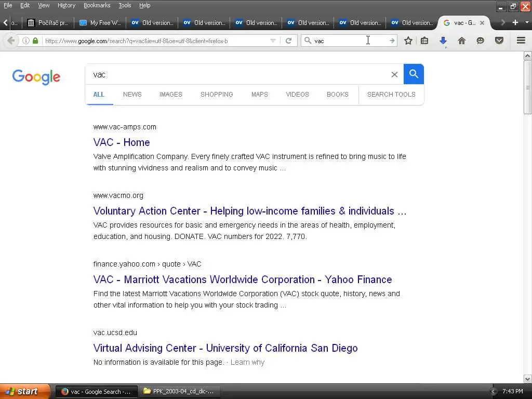532x399 pixels.
Task: Clear the Google search query with X
Action: click(394, 74)
